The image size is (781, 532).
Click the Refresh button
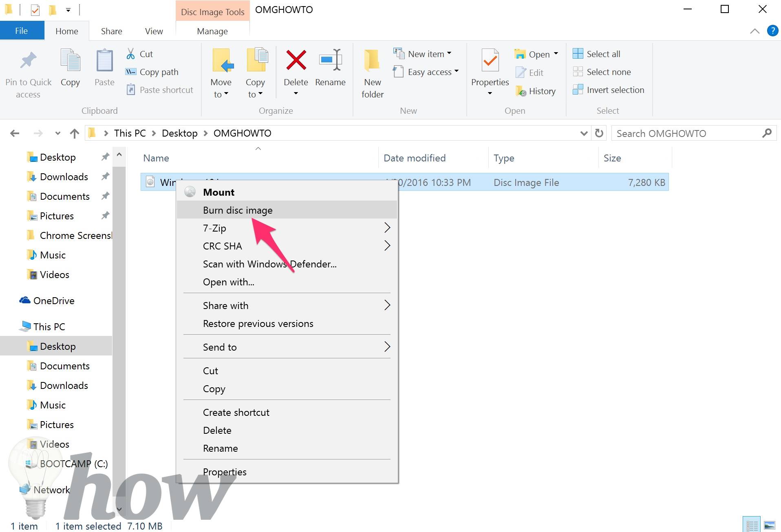click(x=599, y=133)
